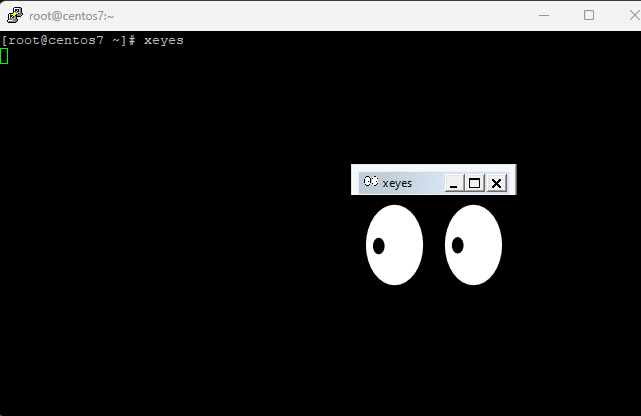
Task: Click the black gap between the two eyes
Action: pos(434,245)
